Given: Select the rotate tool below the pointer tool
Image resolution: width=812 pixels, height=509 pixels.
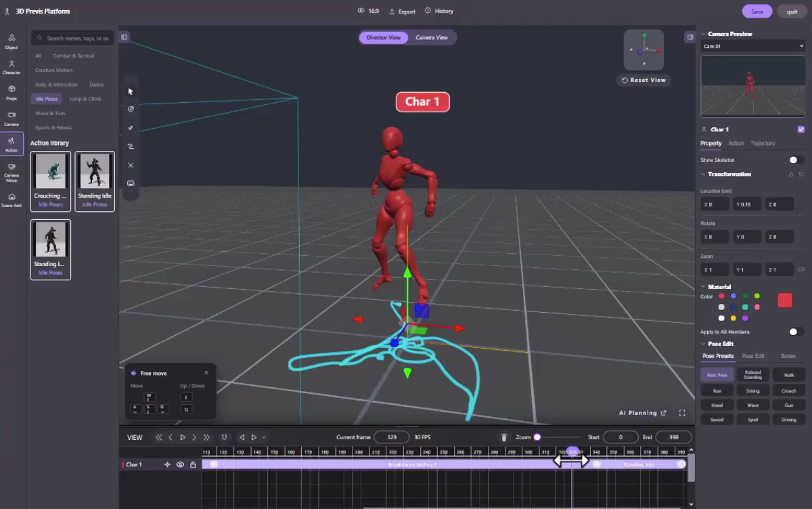Looking at the screenshot, I should click(131, 109).
